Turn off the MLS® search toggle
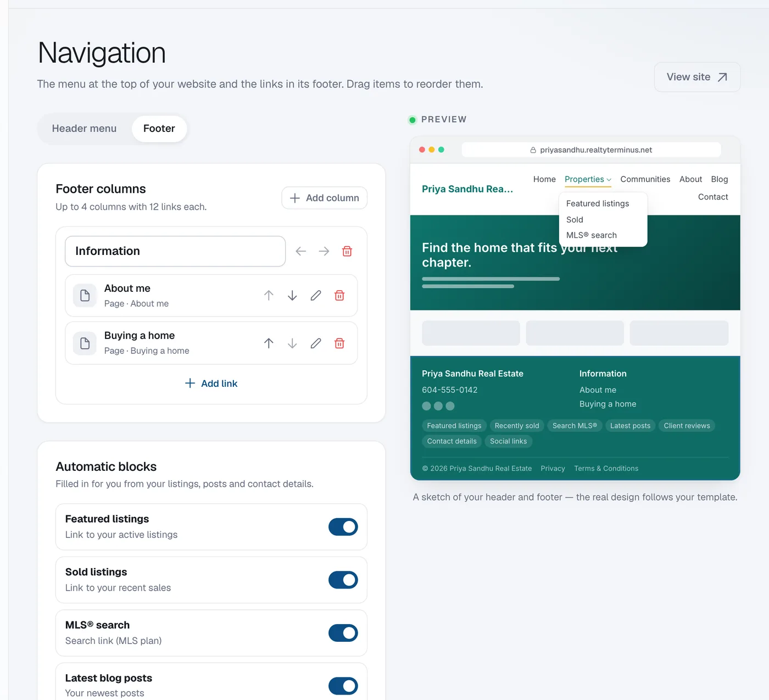This screenshot has width=769, height=700. click(x=343, y=633)
